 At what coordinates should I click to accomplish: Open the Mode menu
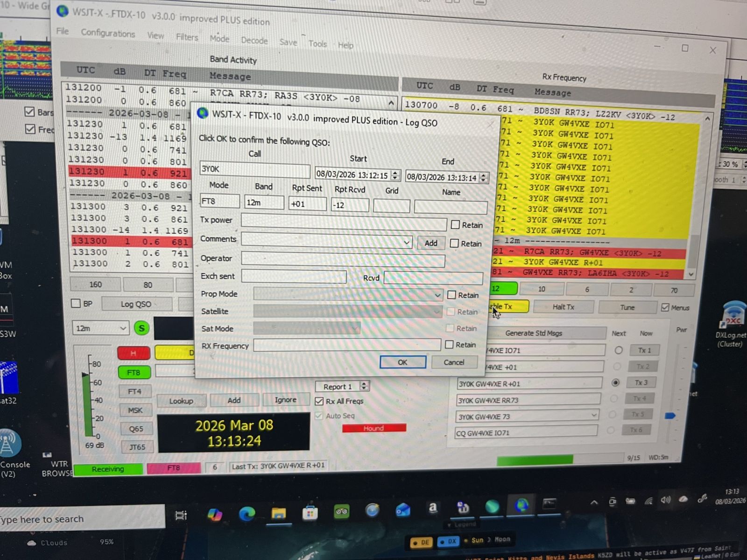[219, 39]
